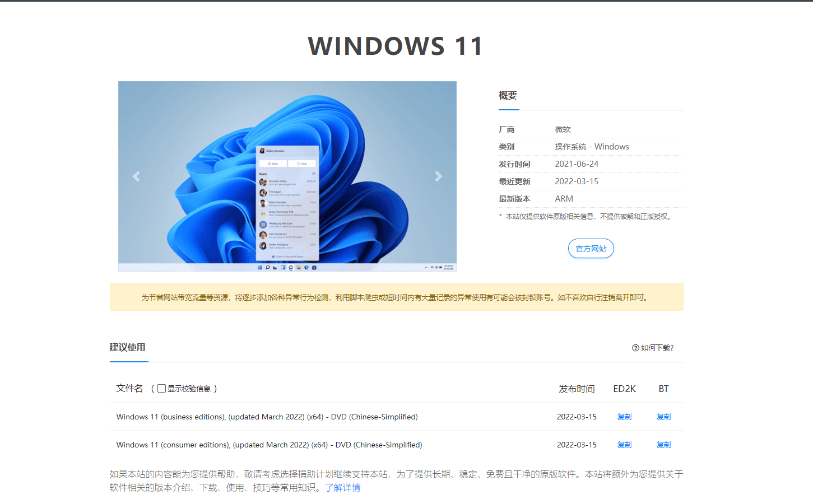Enable the 显示校验信息 checkbox
Screen dimensions: 813x504
pyautogui.click(x=161, y=388)
